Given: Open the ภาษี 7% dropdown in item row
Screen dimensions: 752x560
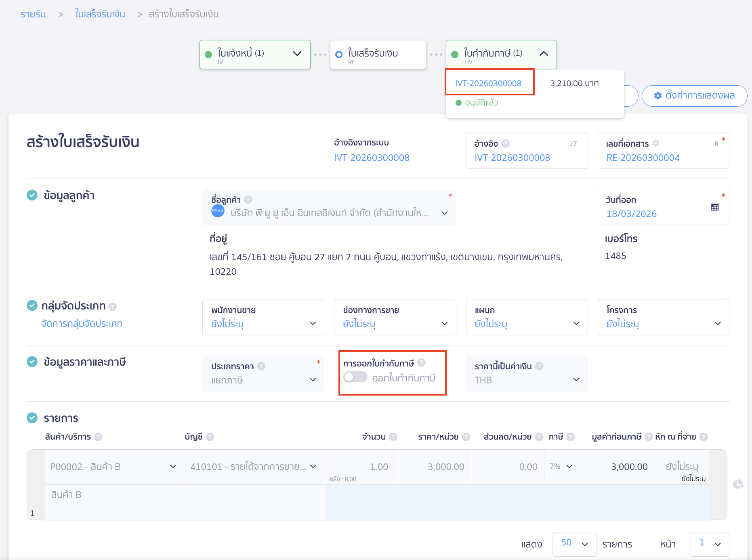Looking at the screenshot, I should 562,467.
